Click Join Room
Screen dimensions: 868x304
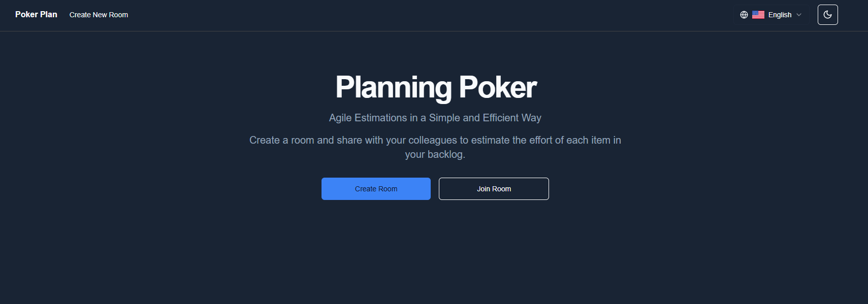(493, 188)
